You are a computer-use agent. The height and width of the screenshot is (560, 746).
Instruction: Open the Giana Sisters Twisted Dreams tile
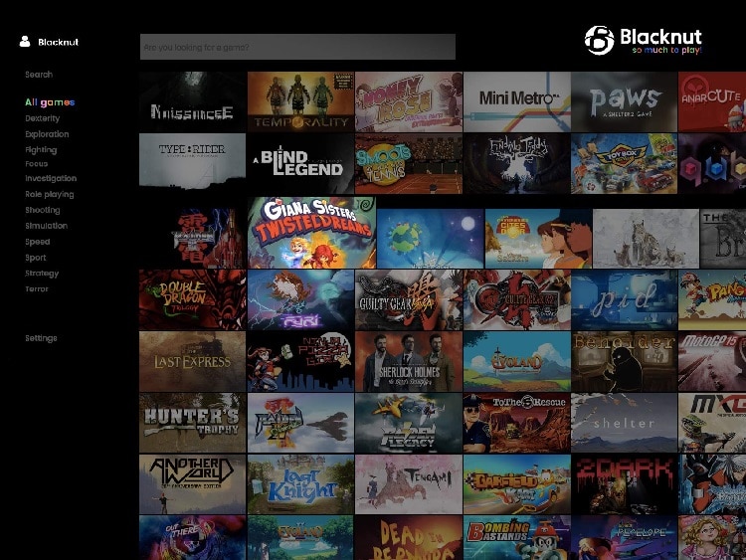coord(311,233)
